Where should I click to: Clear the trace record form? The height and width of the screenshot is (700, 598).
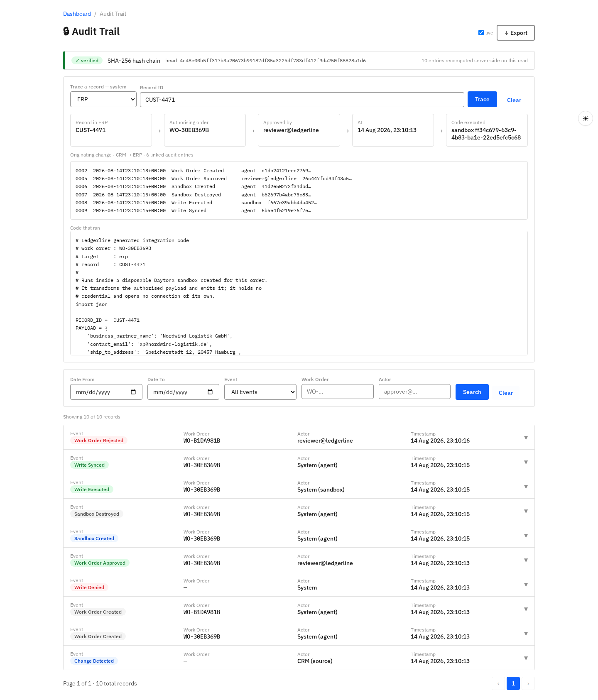point(514,100)
